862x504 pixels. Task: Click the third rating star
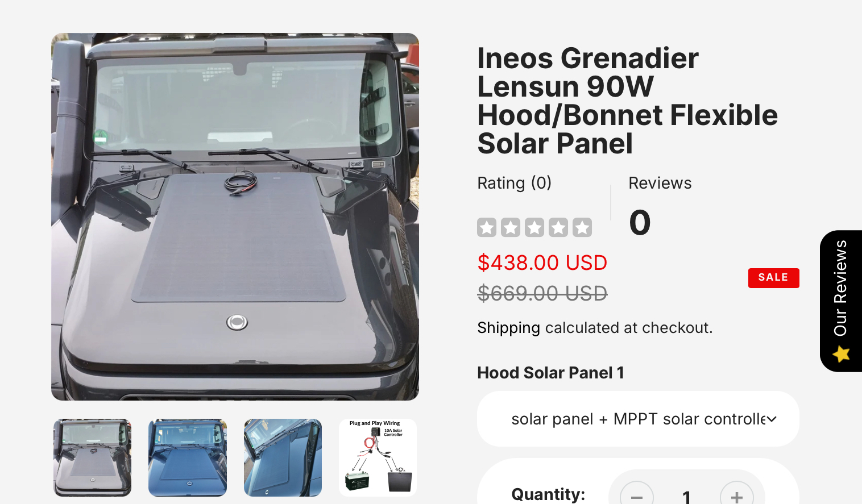click(x=534, y=227)
